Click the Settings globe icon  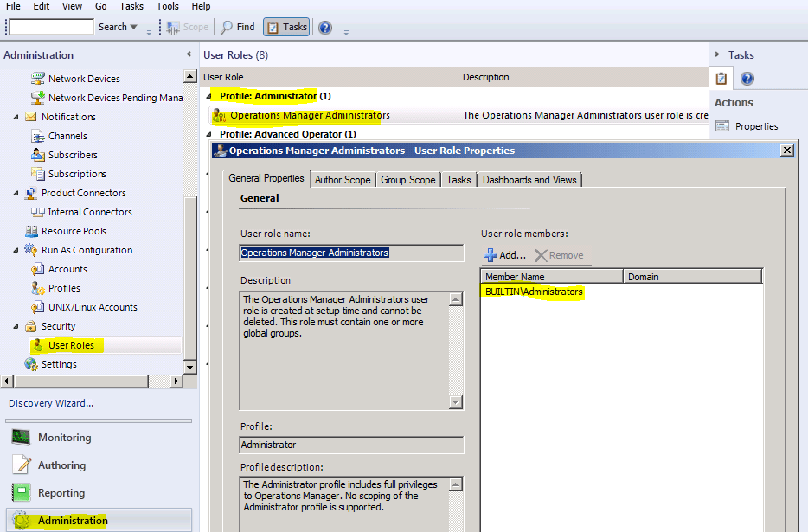click(31, 364)
